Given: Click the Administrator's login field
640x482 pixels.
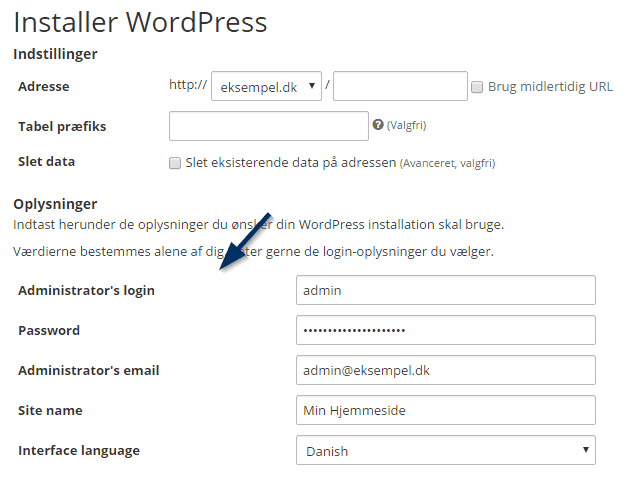Looking at the screenshot, I should pos(446,290).
